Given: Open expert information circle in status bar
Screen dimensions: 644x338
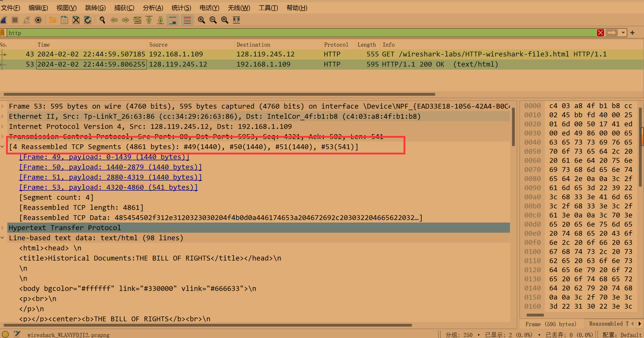Looking at the screenshot, I should [x=5, y=334].
